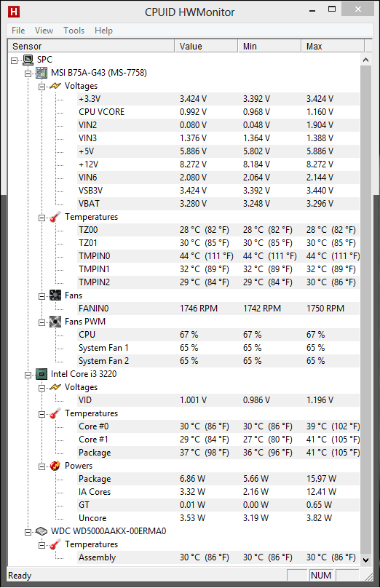Viewport: 380px width, 588px height.
Task: Click the MSI B75A-G43 motherboard icon
Action: (41, 73)
